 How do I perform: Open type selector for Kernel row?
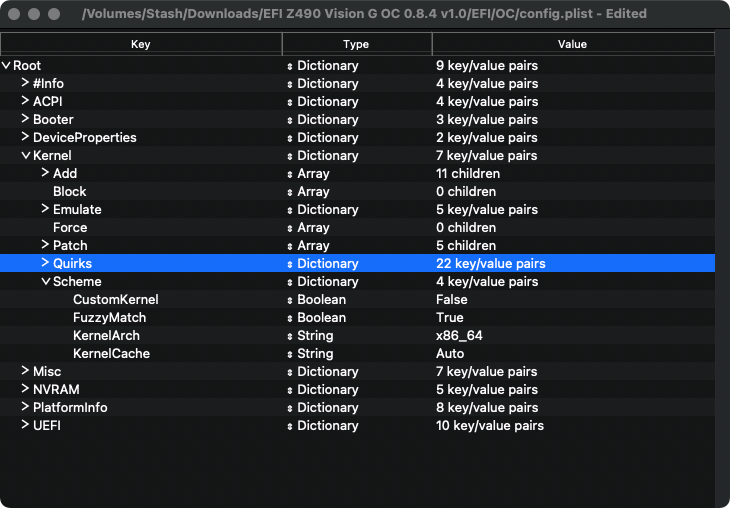click(x=290, y=156)
